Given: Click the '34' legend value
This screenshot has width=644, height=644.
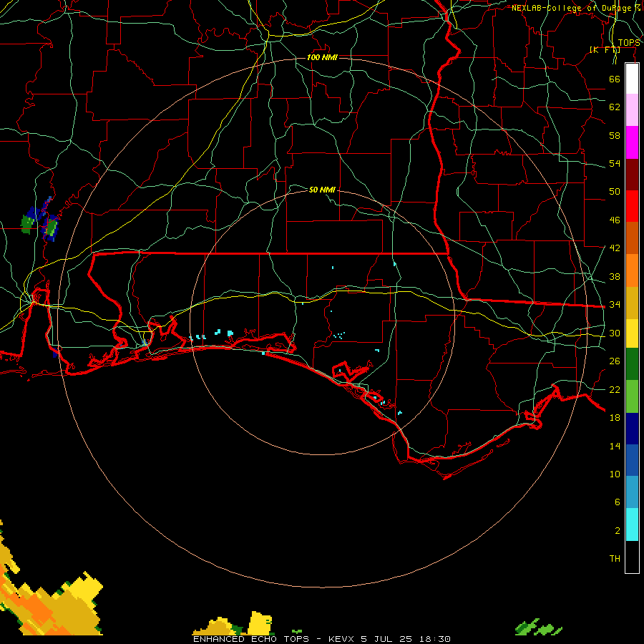Looking at the screenshot, I should point(615,305).
